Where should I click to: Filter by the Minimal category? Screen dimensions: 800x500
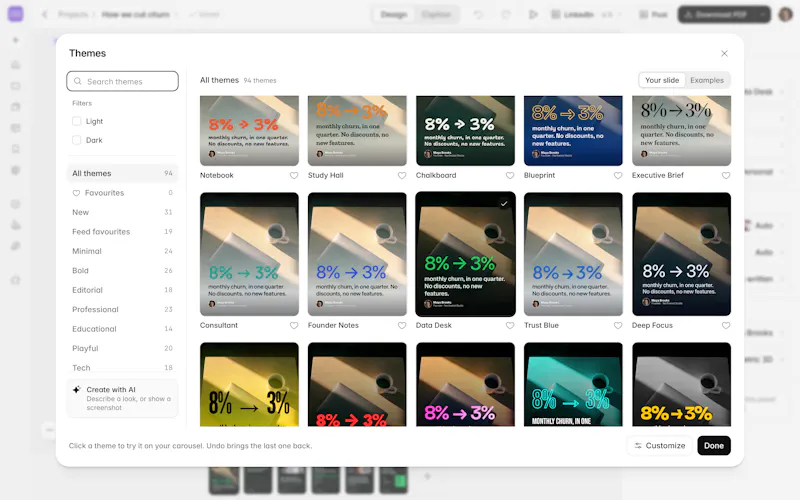[x=122, y=251]
